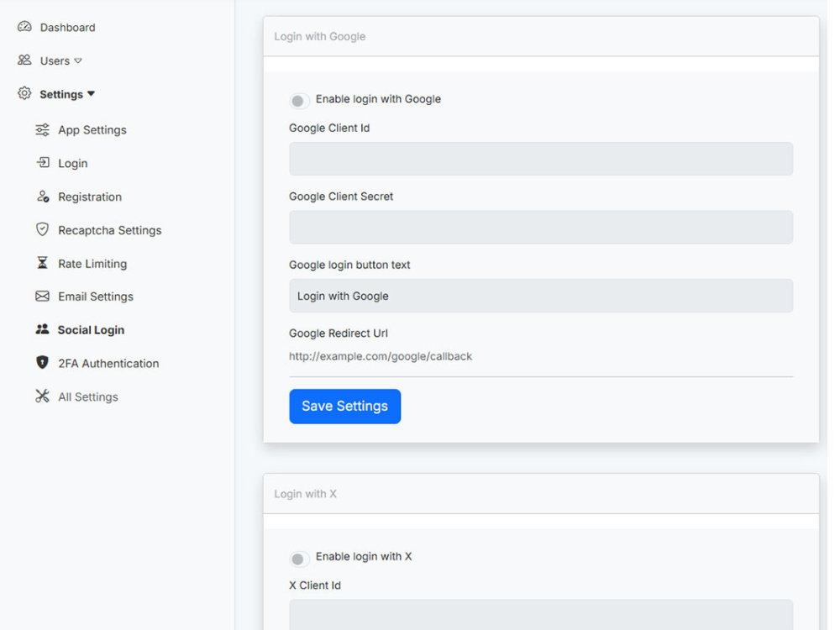Click the 2FA Authentication shield icon
This screenshot has height=630, width=840.
[42, 363]
